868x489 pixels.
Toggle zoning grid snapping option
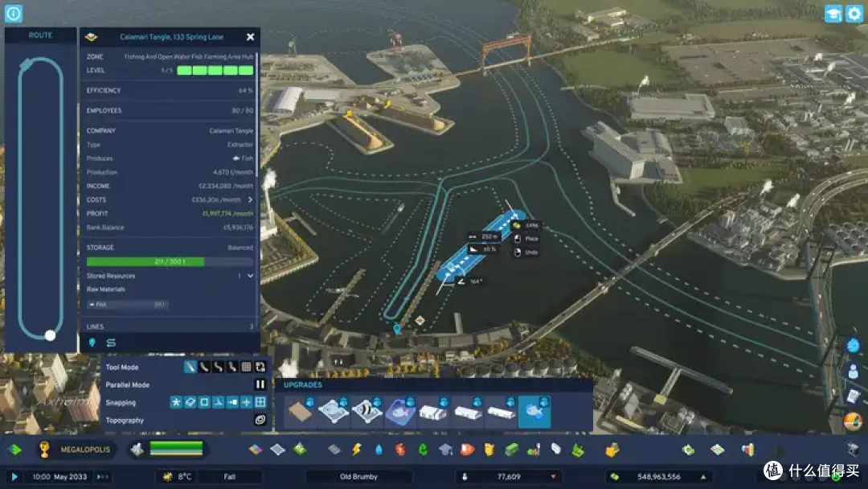click(260, 402)
